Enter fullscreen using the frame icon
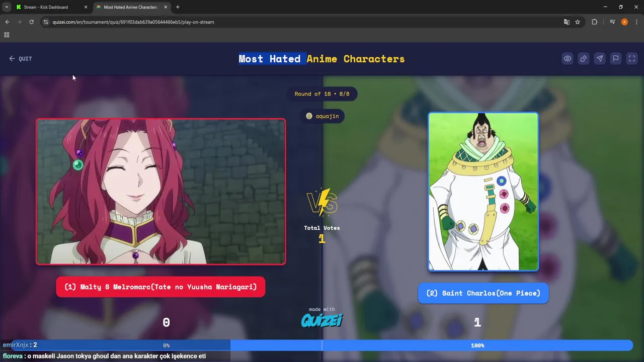The width and height of the screenshot is (644, 362). (x=632, y=58)
